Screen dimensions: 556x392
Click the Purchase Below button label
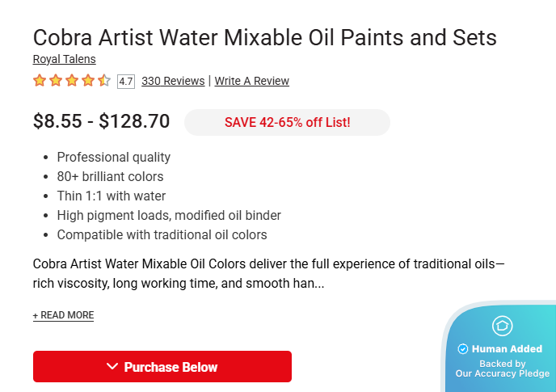tap(171, 367)
